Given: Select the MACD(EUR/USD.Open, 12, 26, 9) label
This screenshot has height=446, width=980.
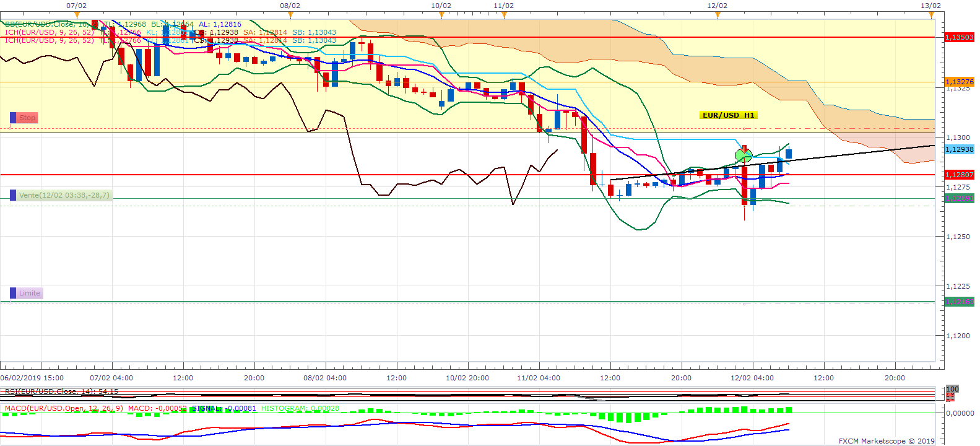Looking at the screenshot, I should click(x=64, y=408).
